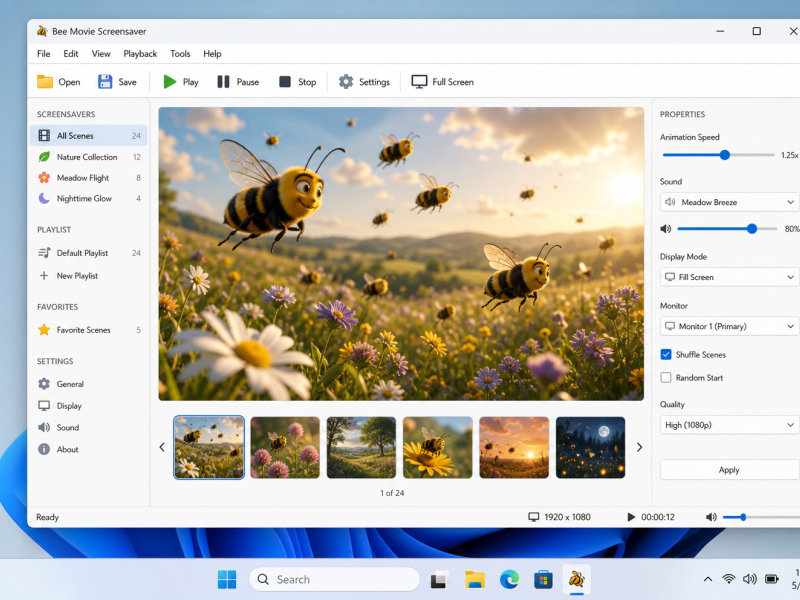Open the Nature Collection leaf icon
Image resolution: width=800 pixels, height=600 pixels.
[x=44, y=157]
